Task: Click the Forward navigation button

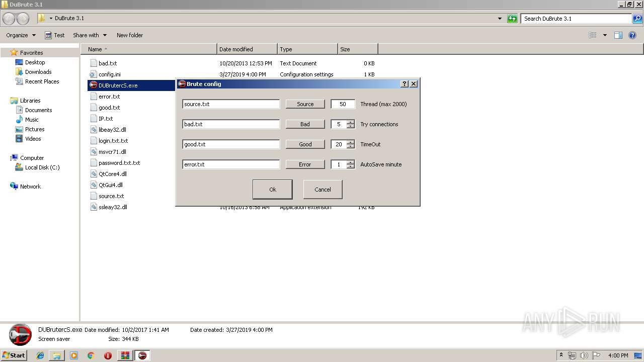Action: tap(23, 19)
